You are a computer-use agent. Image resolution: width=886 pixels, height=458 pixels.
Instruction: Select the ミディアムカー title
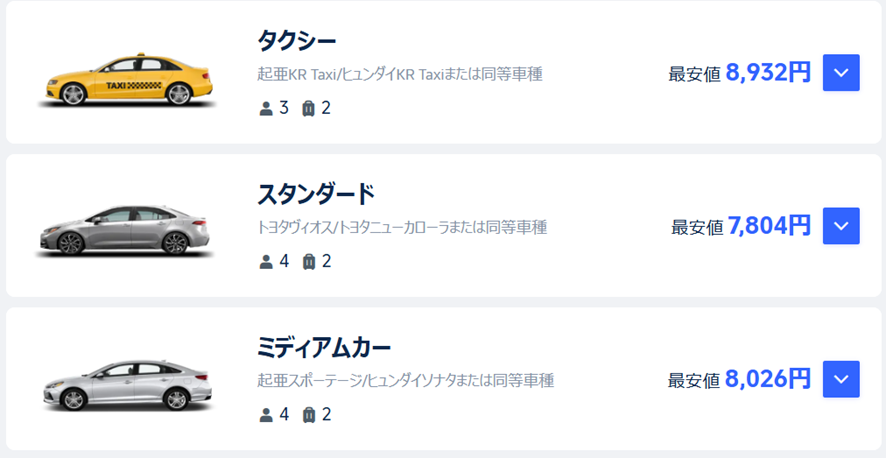click(x=324, y=348)
